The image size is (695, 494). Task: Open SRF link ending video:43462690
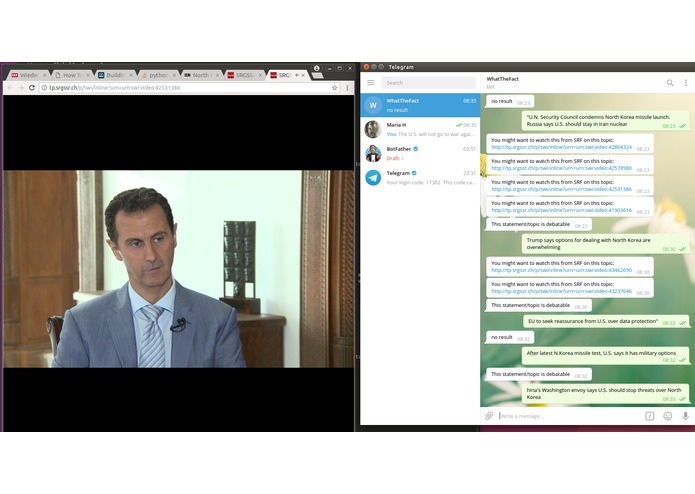pyautogui.click(x=561, y=270)
